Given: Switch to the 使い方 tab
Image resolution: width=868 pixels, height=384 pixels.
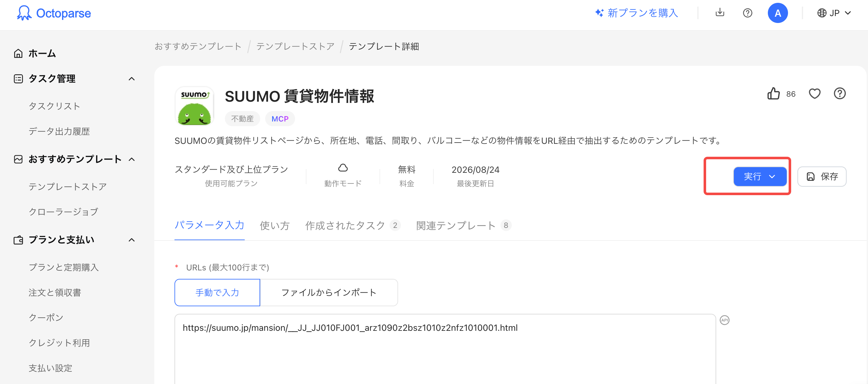Looking at the screenshot, I should (275, 225).
